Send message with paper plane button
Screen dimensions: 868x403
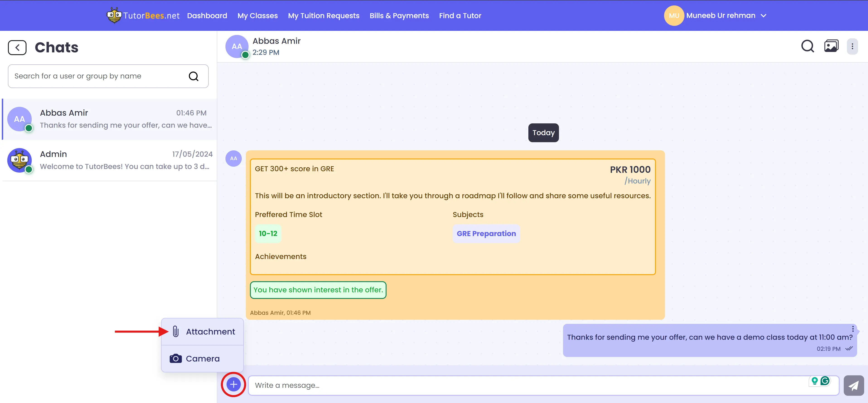click(x=853, y=386)
